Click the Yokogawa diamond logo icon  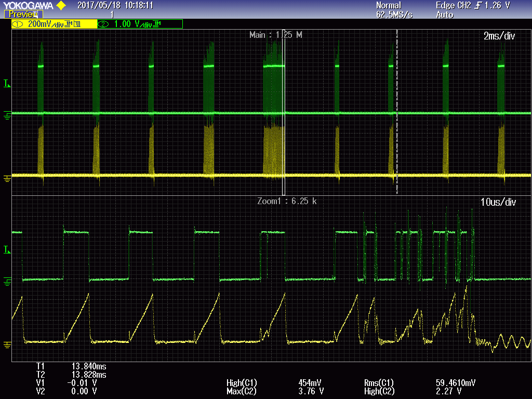click(61, 6)
